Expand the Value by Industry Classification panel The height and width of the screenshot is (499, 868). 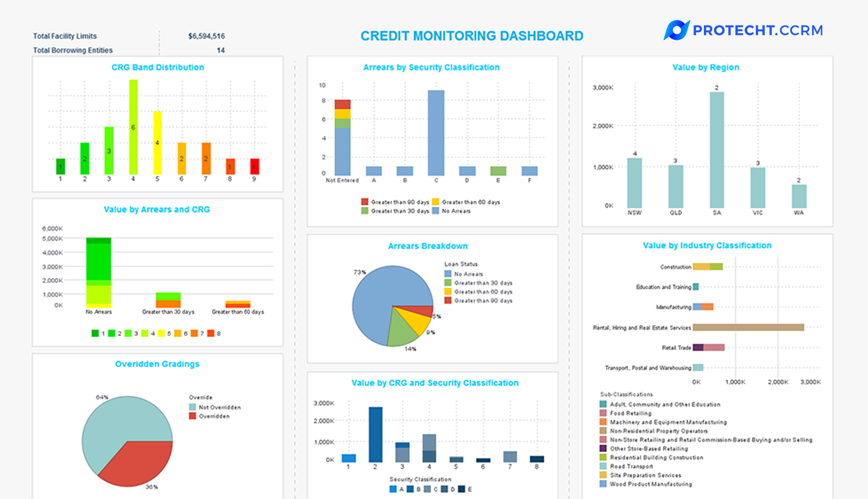click(707, 245)
